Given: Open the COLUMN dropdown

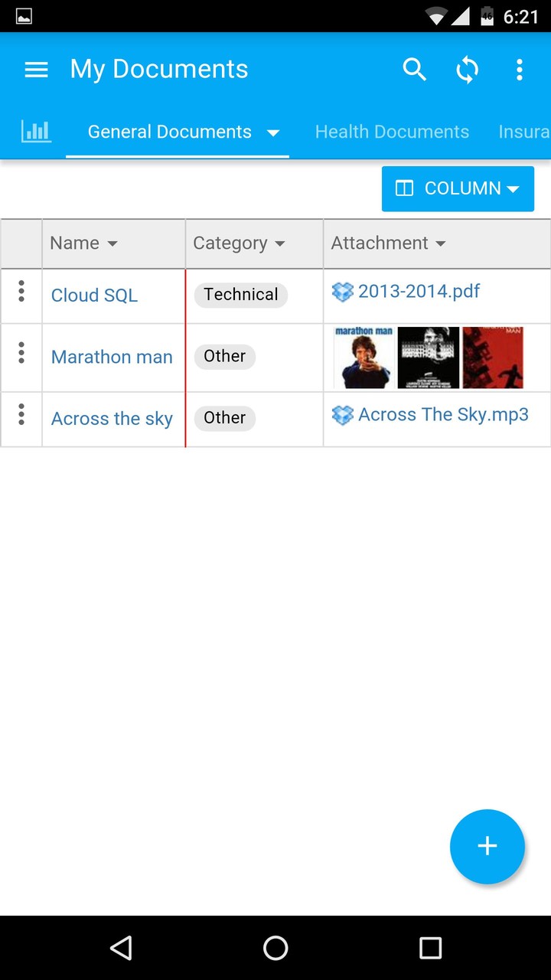Looking at the screenshot, I should 458,188.
